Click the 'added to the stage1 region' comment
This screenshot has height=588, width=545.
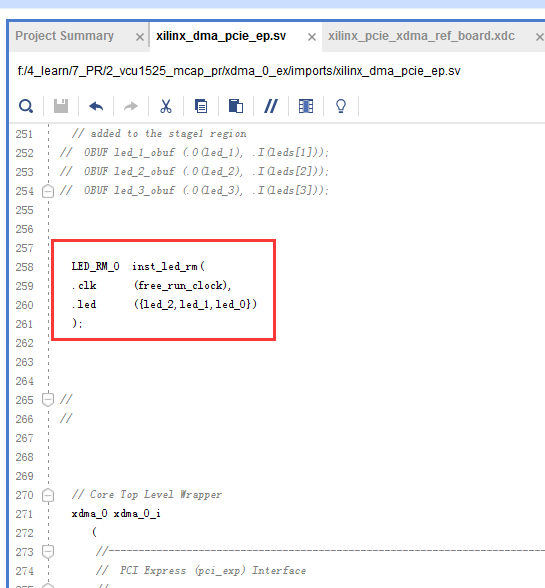click(159, 134)
